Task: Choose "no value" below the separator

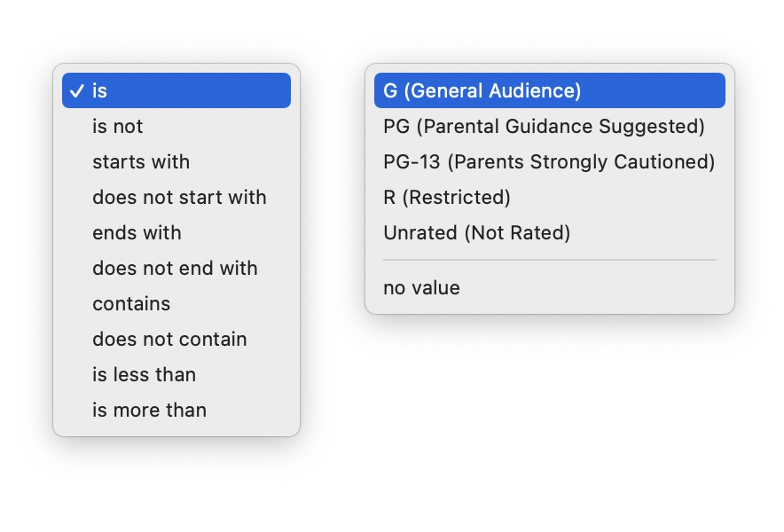Action: [420, 287]
